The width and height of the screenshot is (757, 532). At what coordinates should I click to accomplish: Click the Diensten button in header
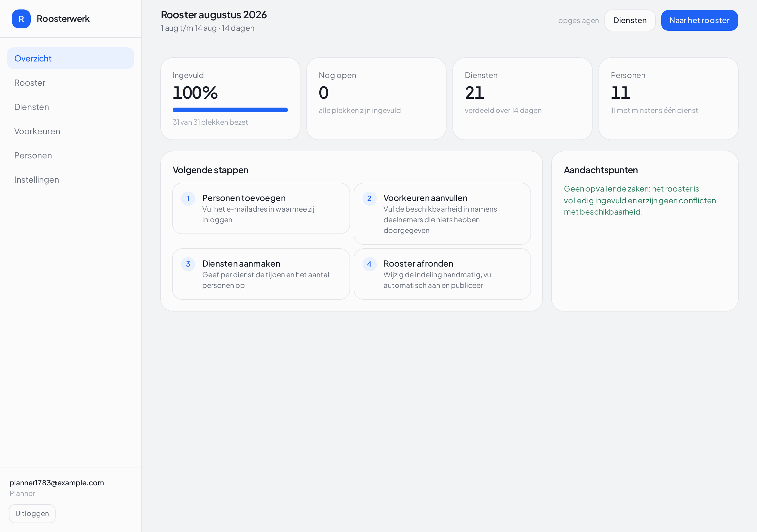(x=630, y=20)
